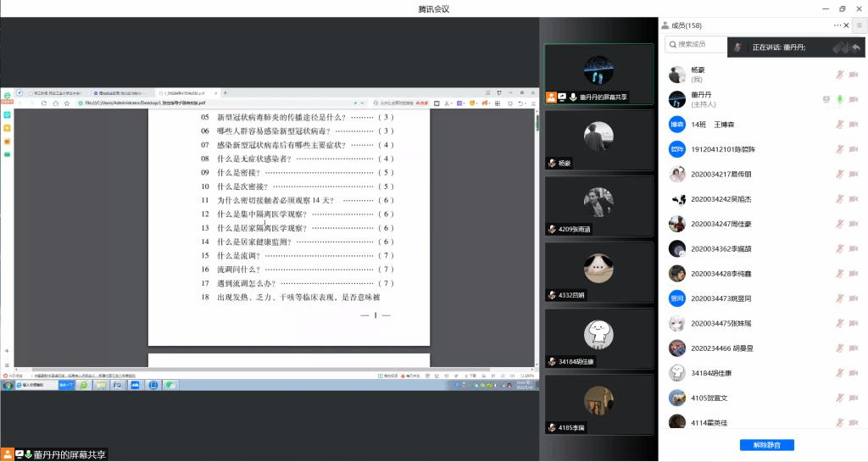868x462 pixels.
Task: Click the orange person icon at bottom left
Action: click(7, 454)
